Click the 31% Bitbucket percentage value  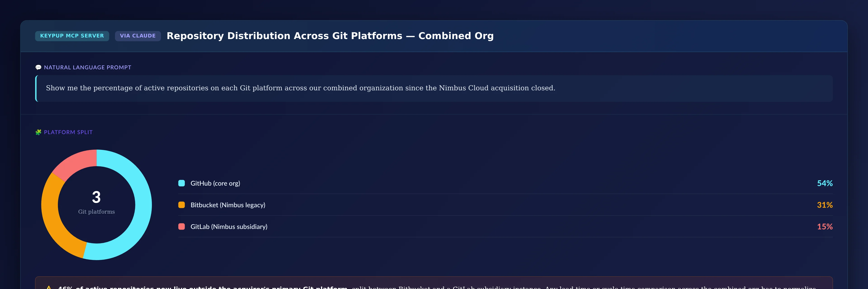coord(825,205)
